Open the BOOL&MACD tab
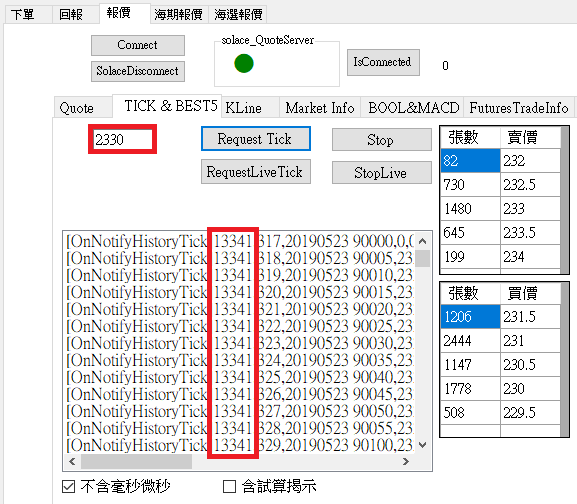Screen dimensions: 577x504 (413, 108)
